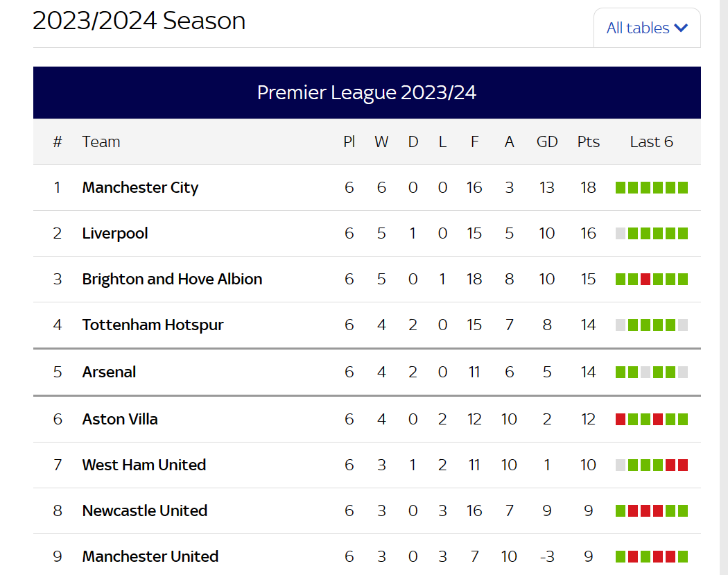This screenshot has height=575, width=728.
Task: Click Manchester City's first green win square
Action: click(621, 188)
